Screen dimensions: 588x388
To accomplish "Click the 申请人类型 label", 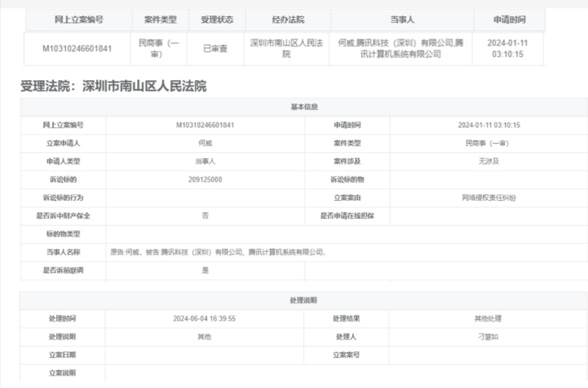I will (63, 161).
